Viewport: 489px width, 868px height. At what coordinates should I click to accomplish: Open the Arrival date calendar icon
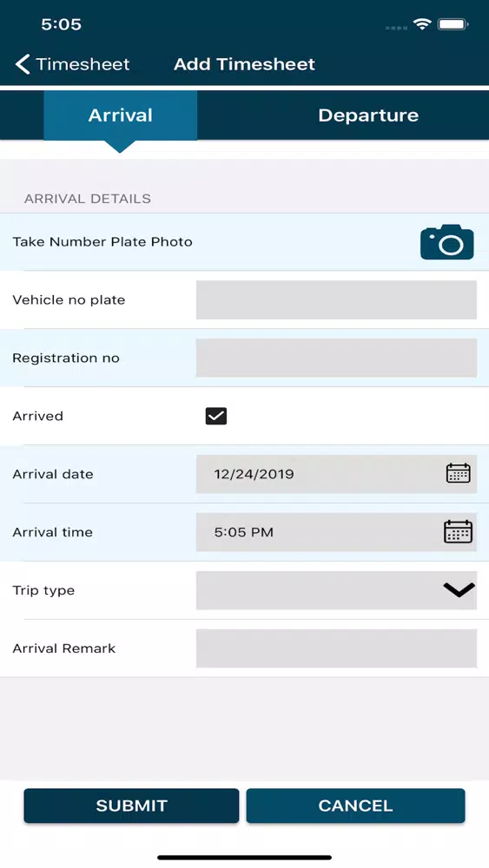point(458,473)
